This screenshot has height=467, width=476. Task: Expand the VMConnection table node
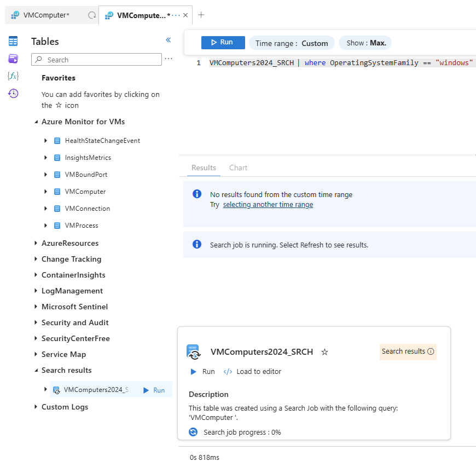46,209
